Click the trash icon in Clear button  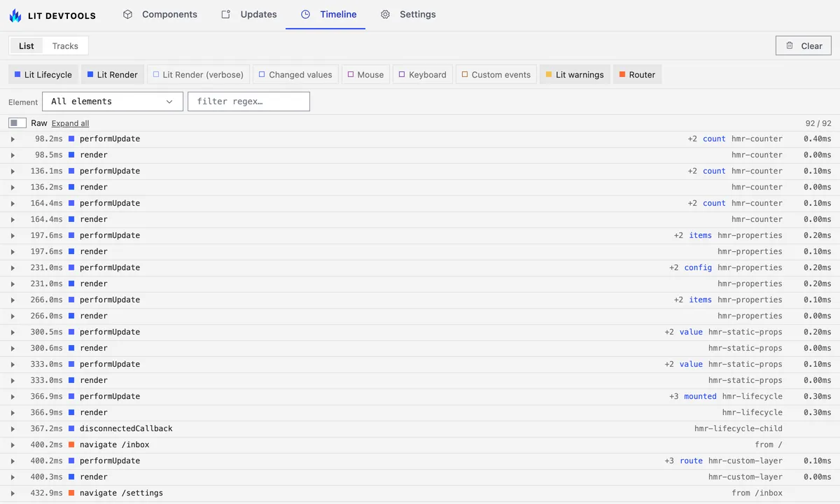click(x=790, y=45)
